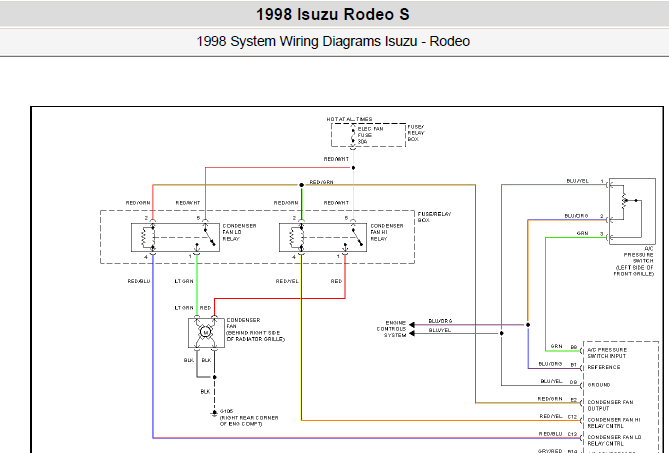The width and height of the screenshot is (669, 453).
Task: Click the 'FUSE/RELAY BOX' label beside the relays
Action: 434,217
